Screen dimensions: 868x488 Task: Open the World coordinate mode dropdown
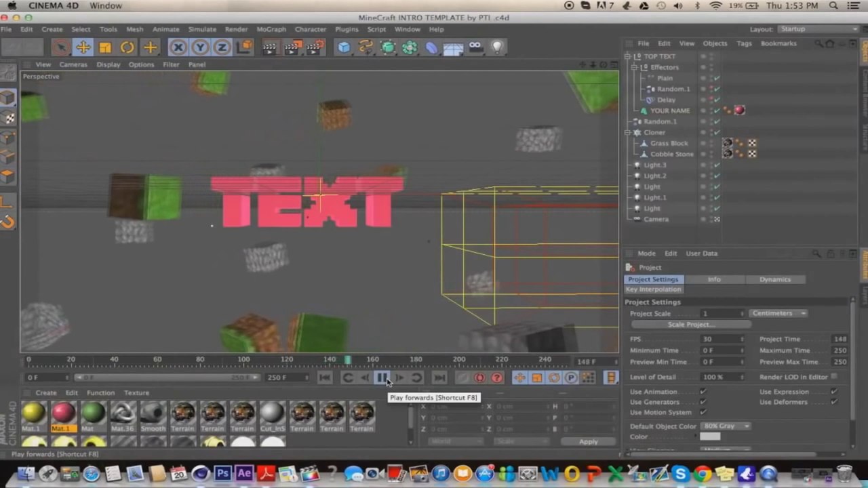456,441
